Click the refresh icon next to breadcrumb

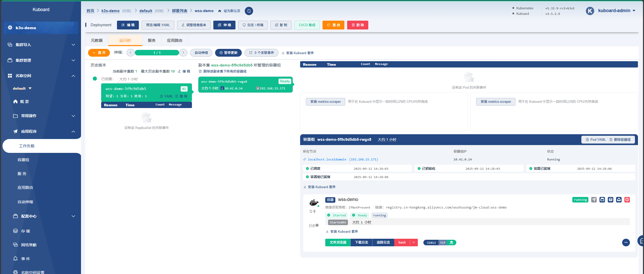(x=249, y=11)
